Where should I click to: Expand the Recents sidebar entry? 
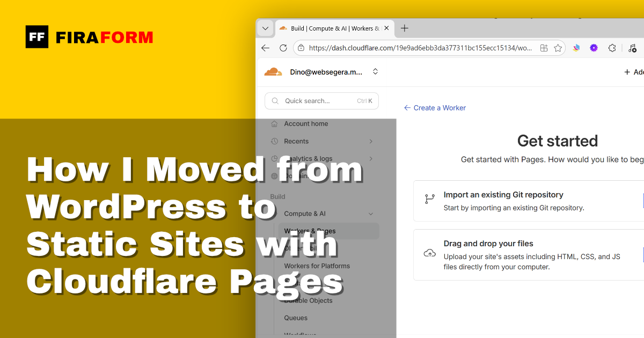pos(370,141)
